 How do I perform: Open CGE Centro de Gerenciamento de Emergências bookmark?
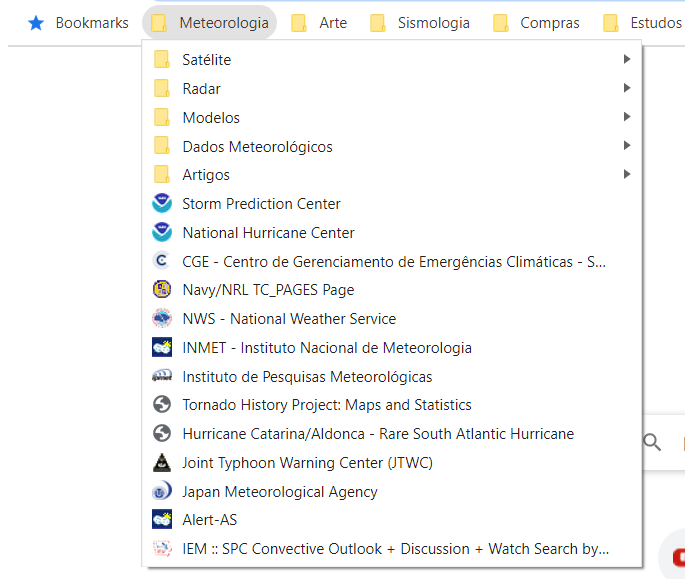394,261
